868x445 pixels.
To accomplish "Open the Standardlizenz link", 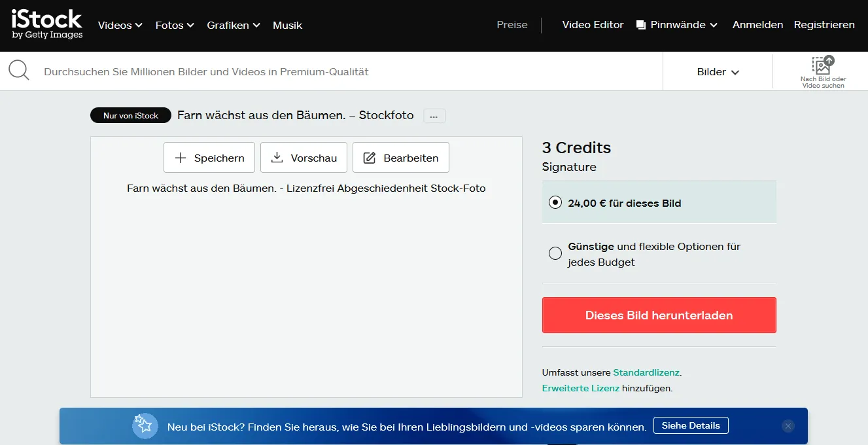I will 646,372.
